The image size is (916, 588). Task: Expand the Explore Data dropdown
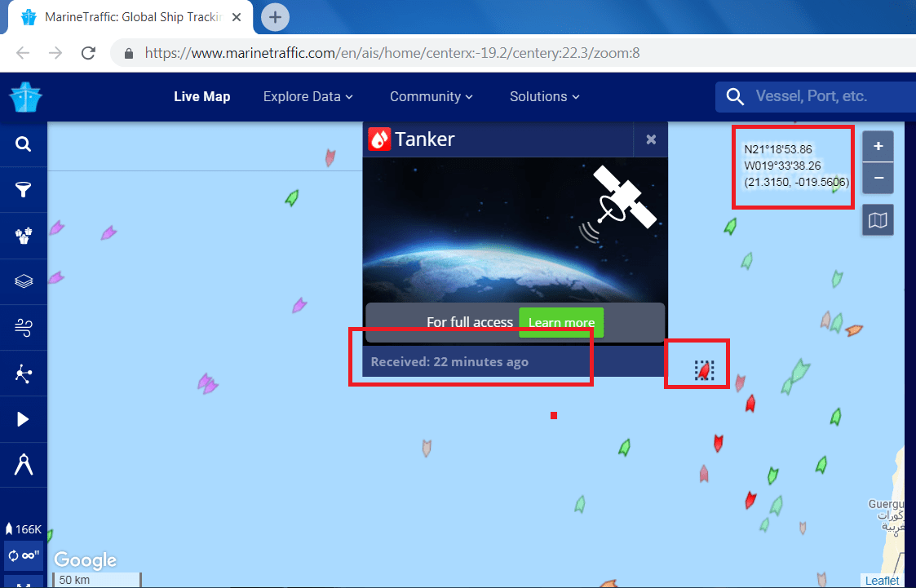coord(308,96)
